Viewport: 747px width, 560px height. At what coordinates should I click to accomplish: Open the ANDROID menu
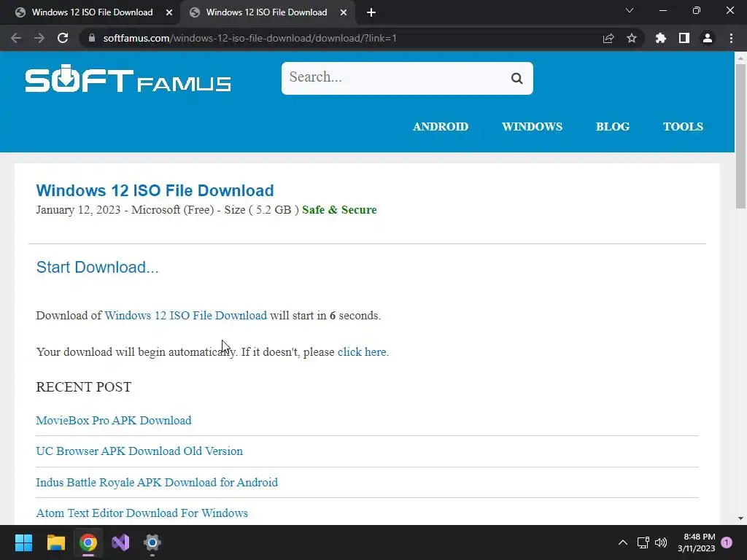441,127
